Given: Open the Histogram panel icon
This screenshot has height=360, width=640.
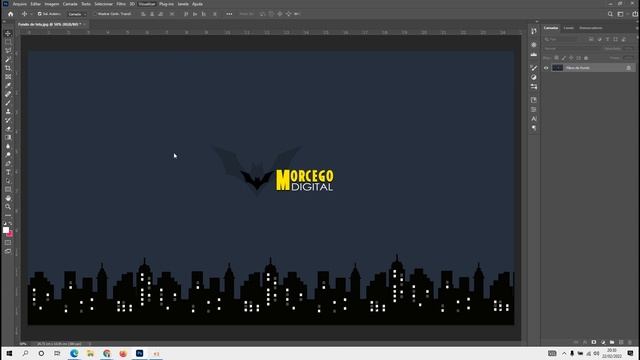Looking at the screenshot, I should (534, 54).
